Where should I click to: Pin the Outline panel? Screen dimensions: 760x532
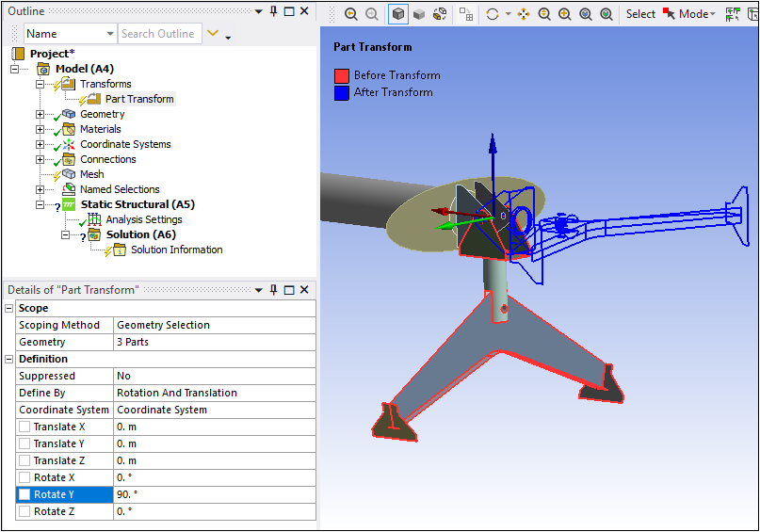coord(274,10)
